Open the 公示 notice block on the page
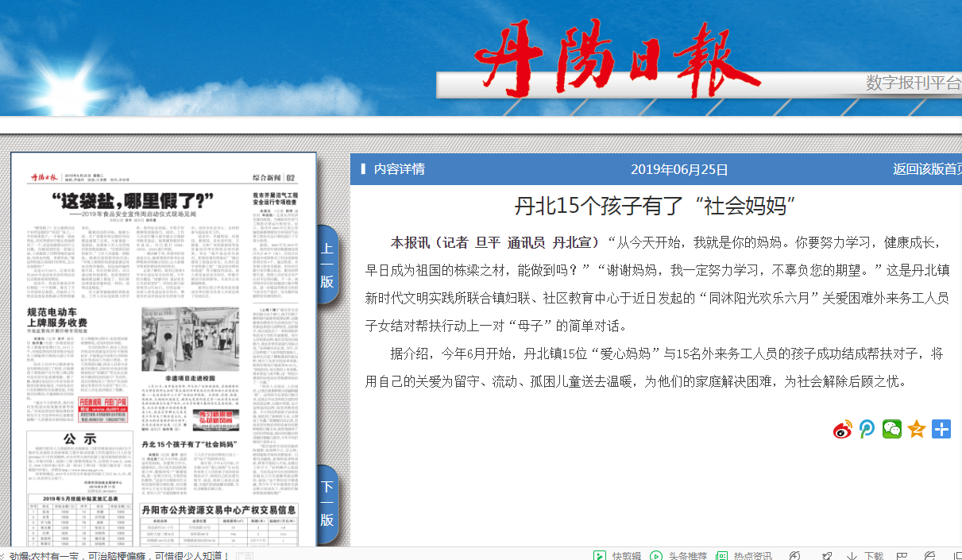 (x=79, y=438)
